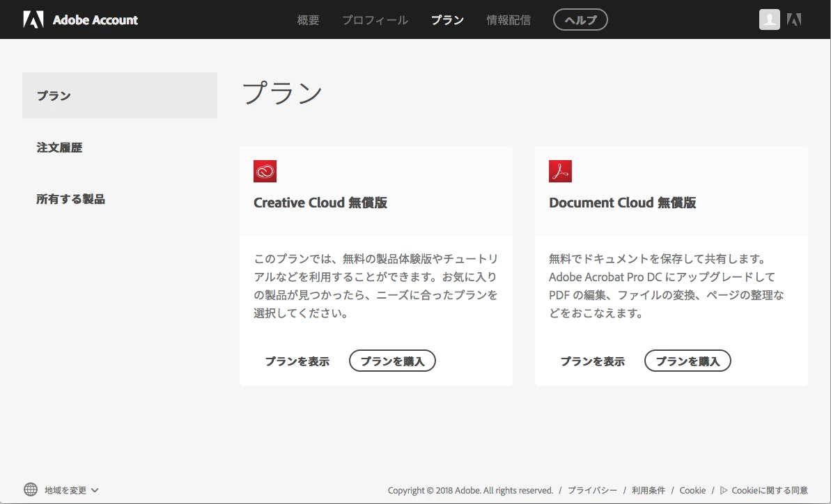The width and height of the screenshot is (831, 504).
Task: Open 注文履歴 in the sidebar
Action: click(x=59, y=148)
